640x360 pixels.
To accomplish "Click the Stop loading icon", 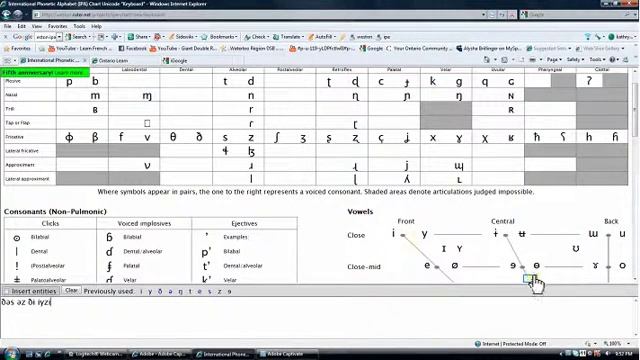I will tap(512, 15).
